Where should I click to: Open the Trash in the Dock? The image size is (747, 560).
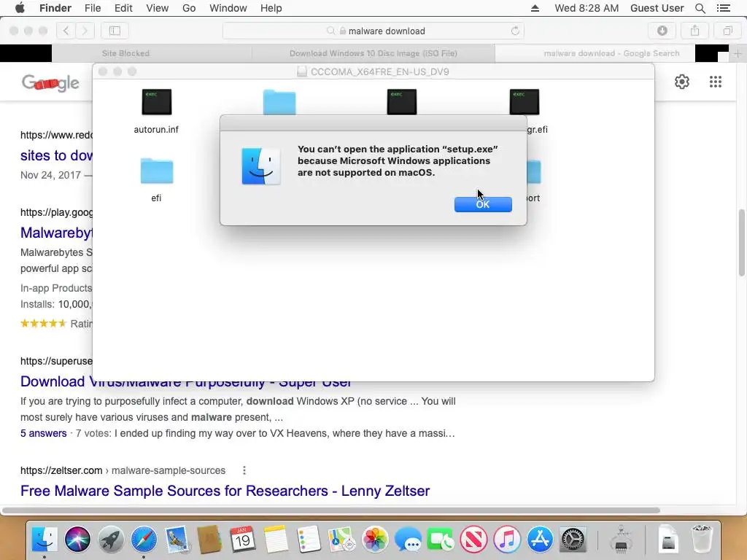click(x=702, y=540)
